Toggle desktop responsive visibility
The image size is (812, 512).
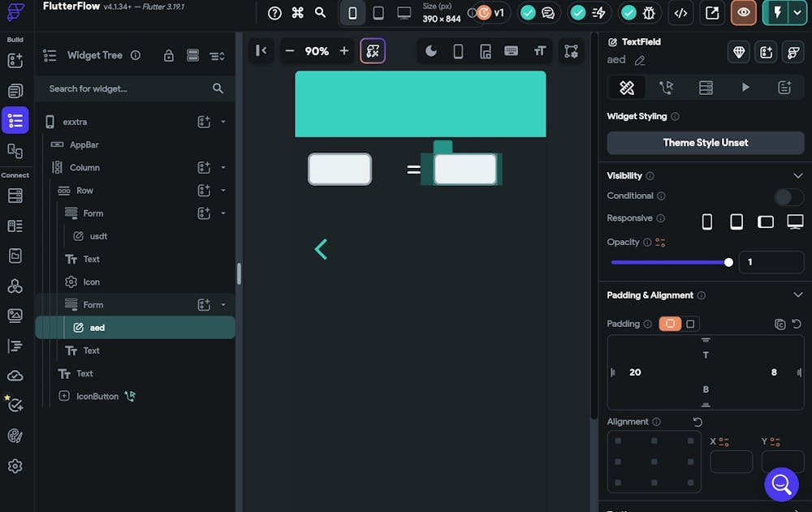tap(795, 222)
